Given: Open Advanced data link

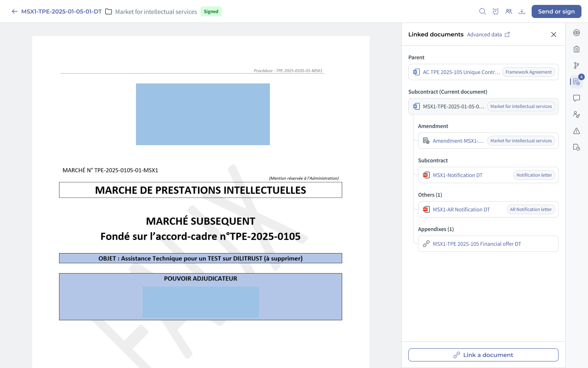Looking at the screenshot, I should point(488,34).
